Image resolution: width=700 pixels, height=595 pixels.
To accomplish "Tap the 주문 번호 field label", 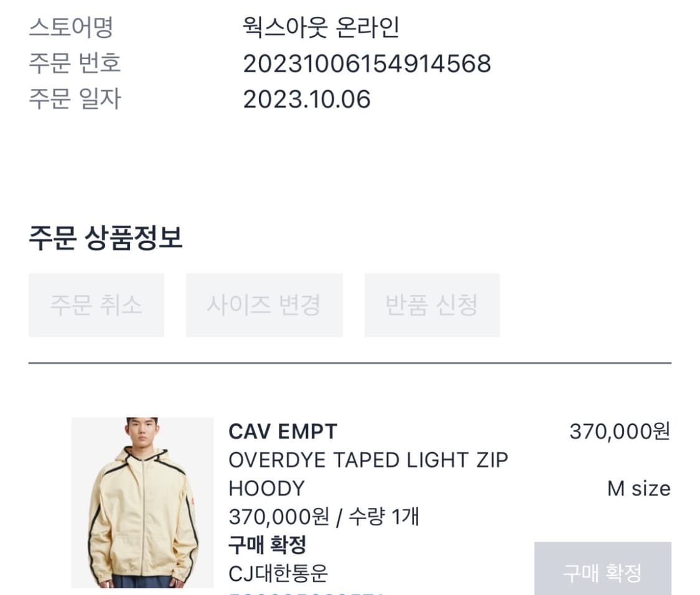I will coord(75,63).
